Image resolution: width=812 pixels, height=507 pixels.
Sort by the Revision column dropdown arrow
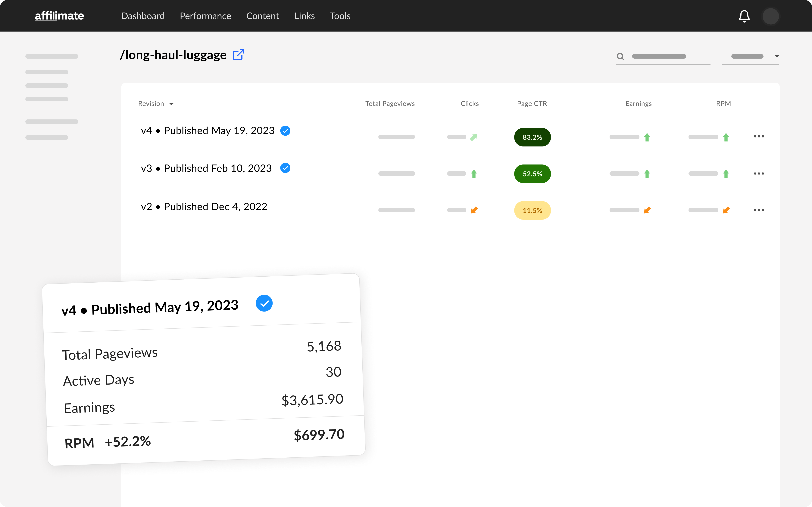pyautogui.click(x=171, y=104)
